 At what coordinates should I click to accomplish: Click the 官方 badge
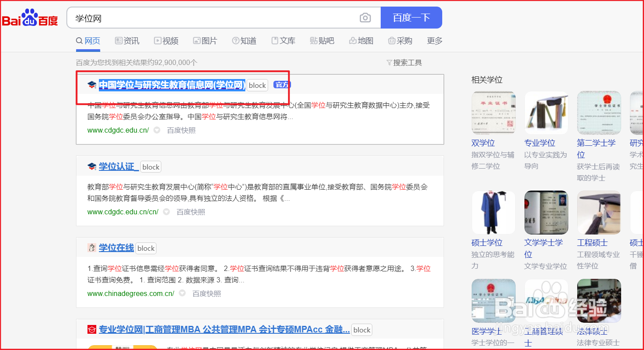[282, 85]
